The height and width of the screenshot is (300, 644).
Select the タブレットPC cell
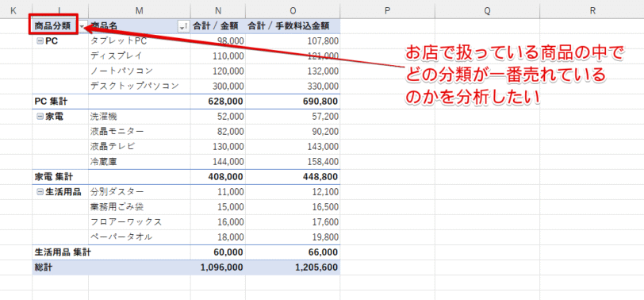pyautogui.click(x=140, y=41)
